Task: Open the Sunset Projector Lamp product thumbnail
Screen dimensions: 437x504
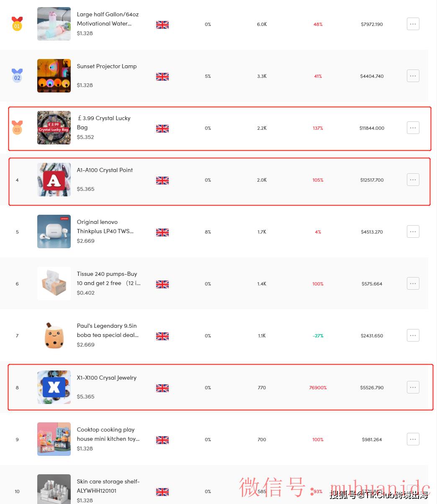Action: (54, 76)
